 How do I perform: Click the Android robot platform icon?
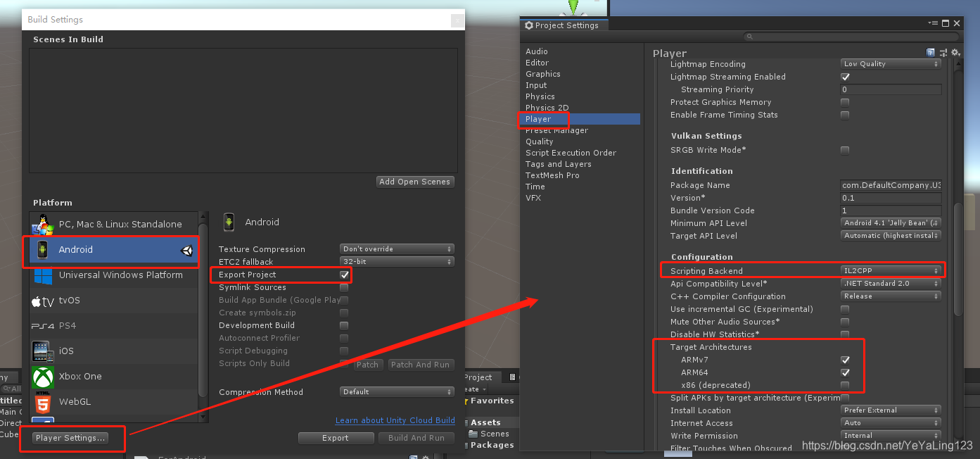[x=44, y=250]
